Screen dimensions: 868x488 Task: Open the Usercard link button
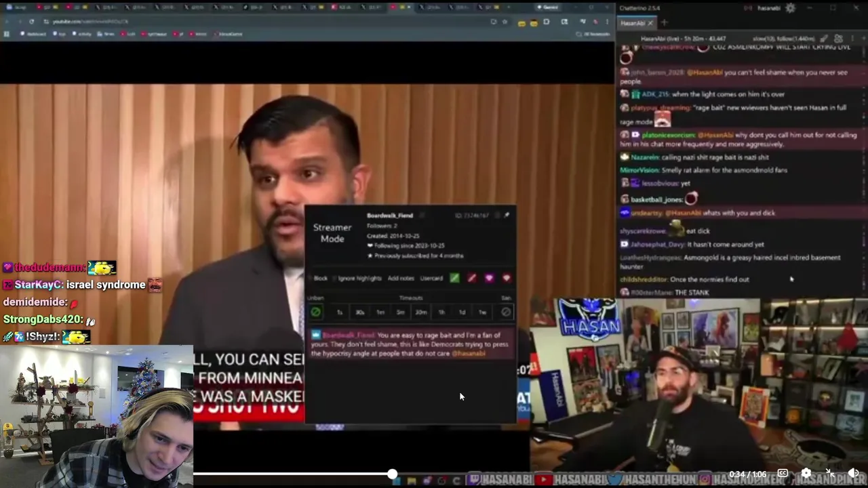(431, 278)
